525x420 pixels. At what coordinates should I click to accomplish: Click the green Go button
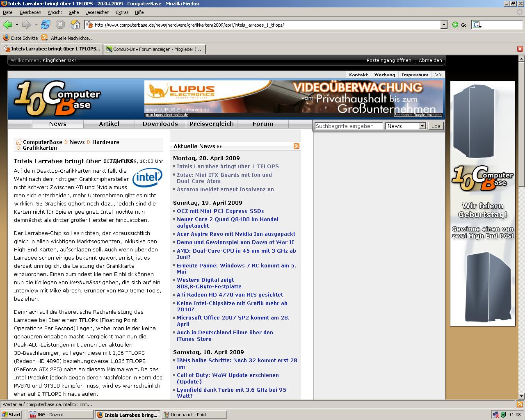coord(459,25)
